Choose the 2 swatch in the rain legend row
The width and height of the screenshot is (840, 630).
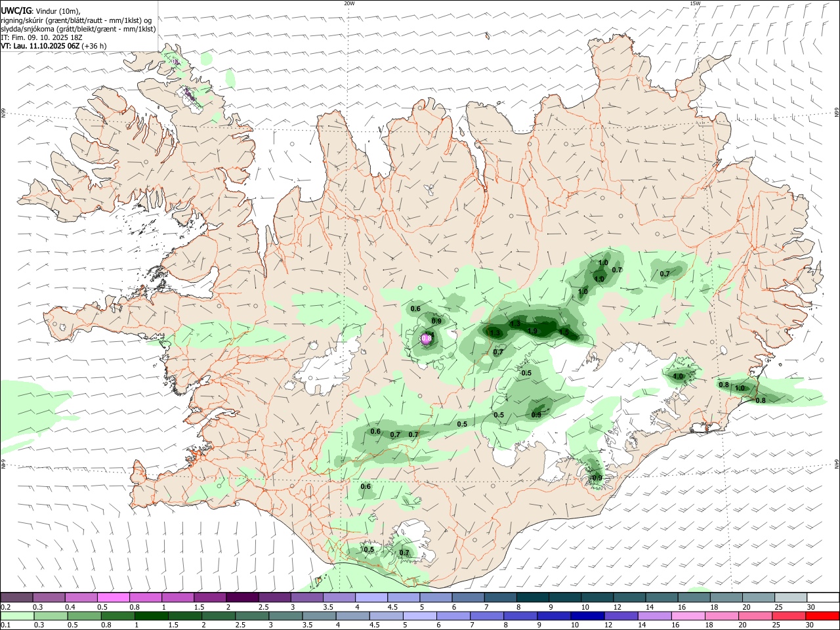219,616
